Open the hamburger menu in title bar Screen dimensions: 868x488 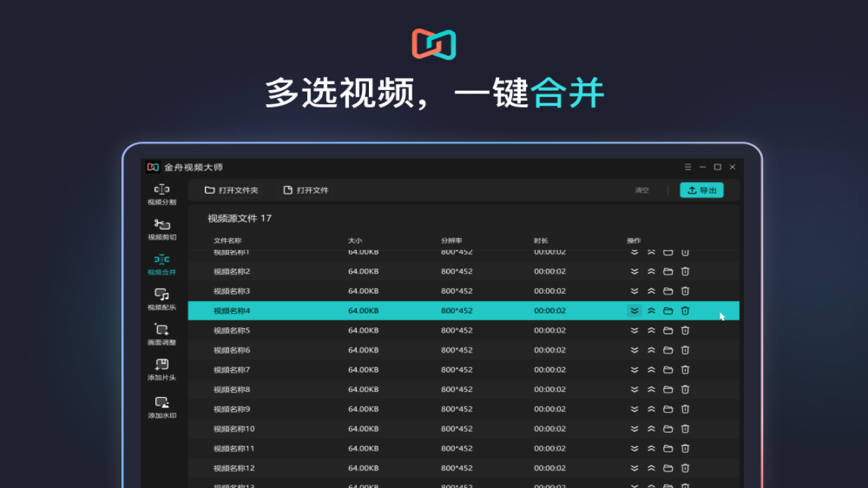(x=687, y=167)
